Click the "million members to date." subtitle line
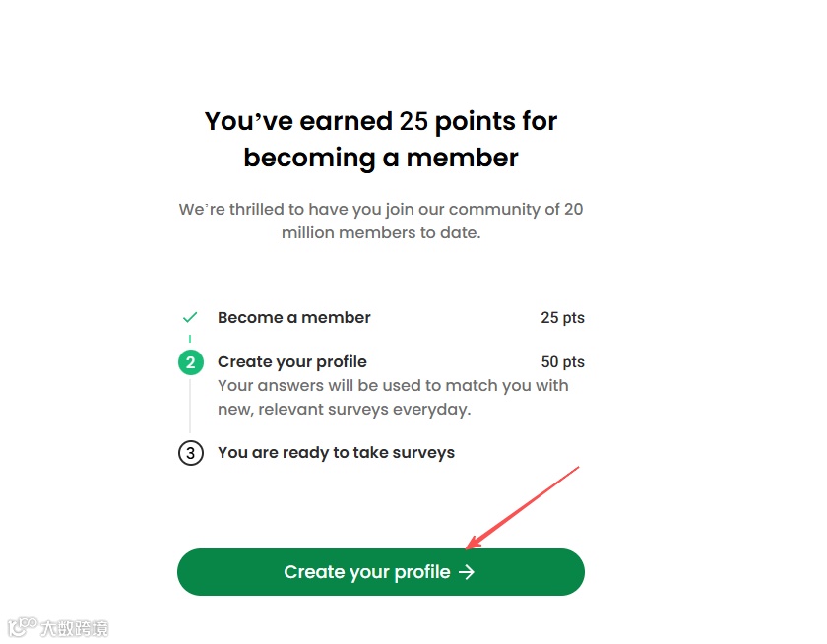Screen dimensions: 827x644 [x=381, y=234]
